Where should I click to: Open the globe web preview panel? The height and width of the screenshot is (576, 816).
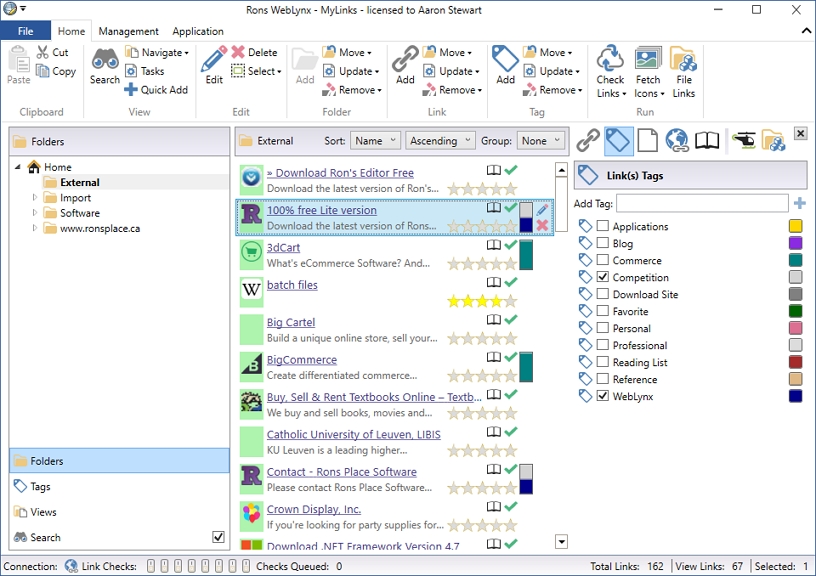(x=677, y=140)
